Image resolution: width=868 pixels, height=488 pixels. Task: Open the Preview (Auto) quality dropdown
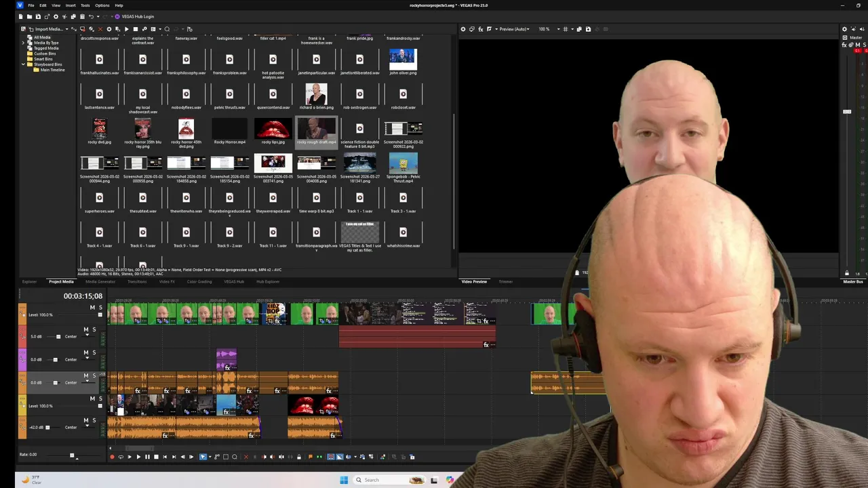(x=528, y=29)
